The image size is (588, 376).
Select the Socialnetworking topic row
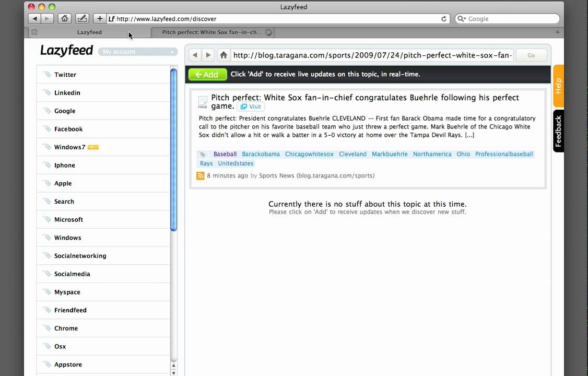pos(103,256)
